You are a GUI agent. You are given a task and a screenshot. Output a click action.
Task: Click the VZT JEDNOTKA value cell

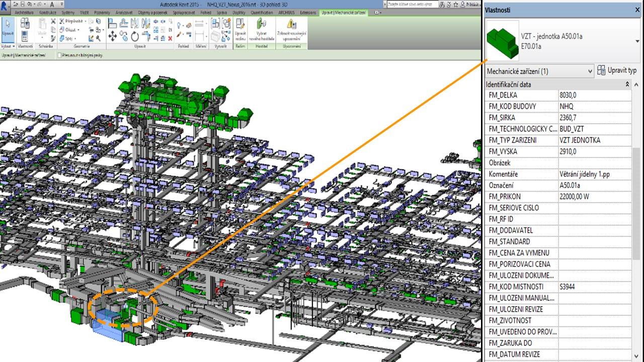(595, 140)
